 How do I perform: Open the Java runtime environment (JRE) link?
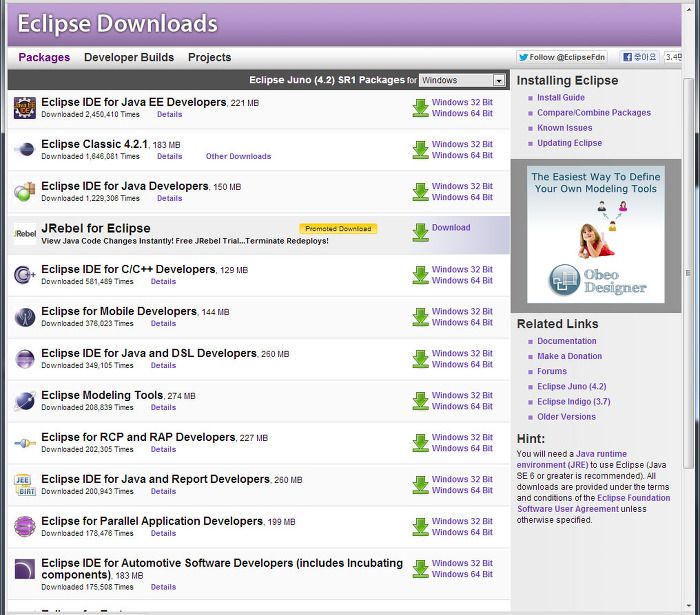[x=572, y=459]
